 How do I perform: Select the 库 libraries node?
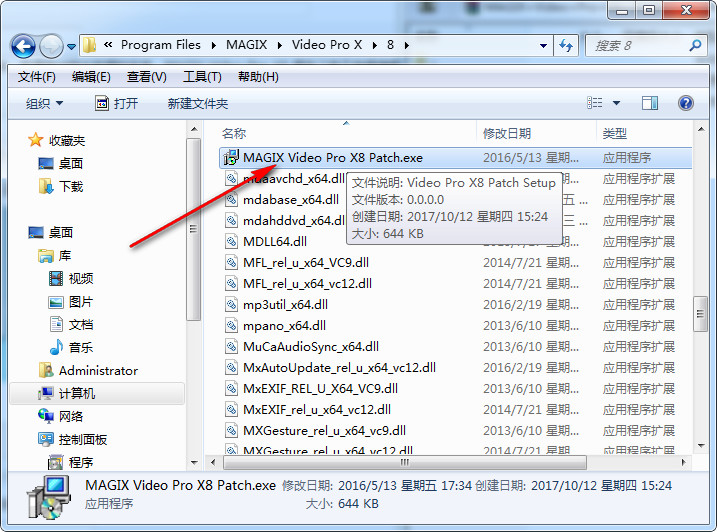click(x=64, y=256)
